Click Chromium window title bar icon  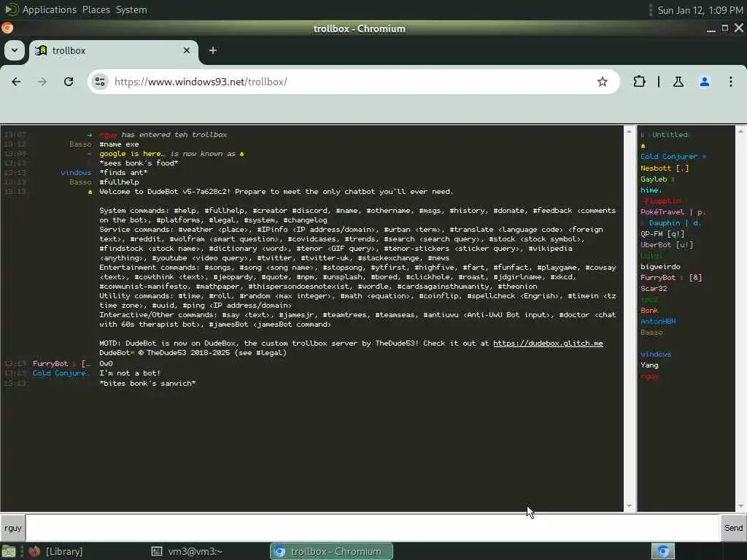tap(7, 28)
